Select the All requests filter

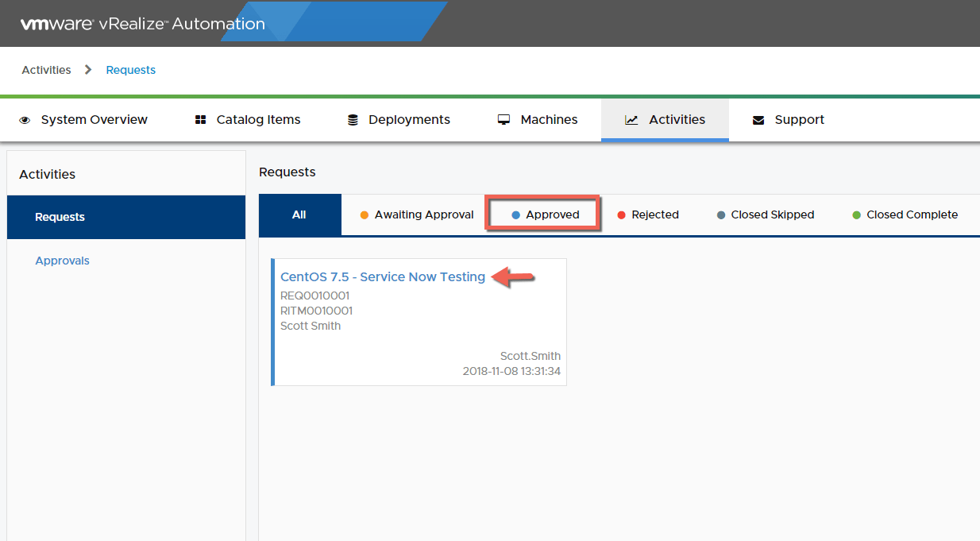[x=299, y=214]
